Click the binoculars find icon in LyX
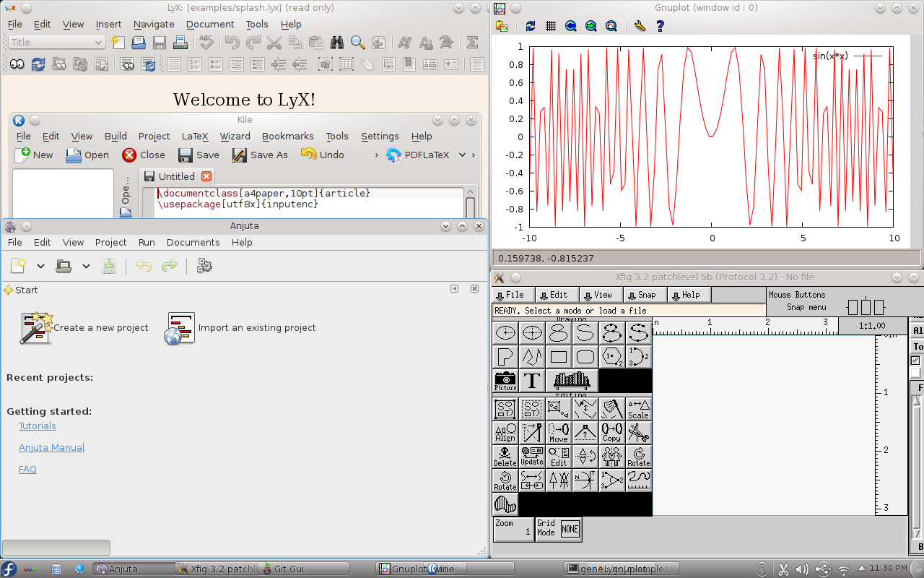 pos(336,43)
